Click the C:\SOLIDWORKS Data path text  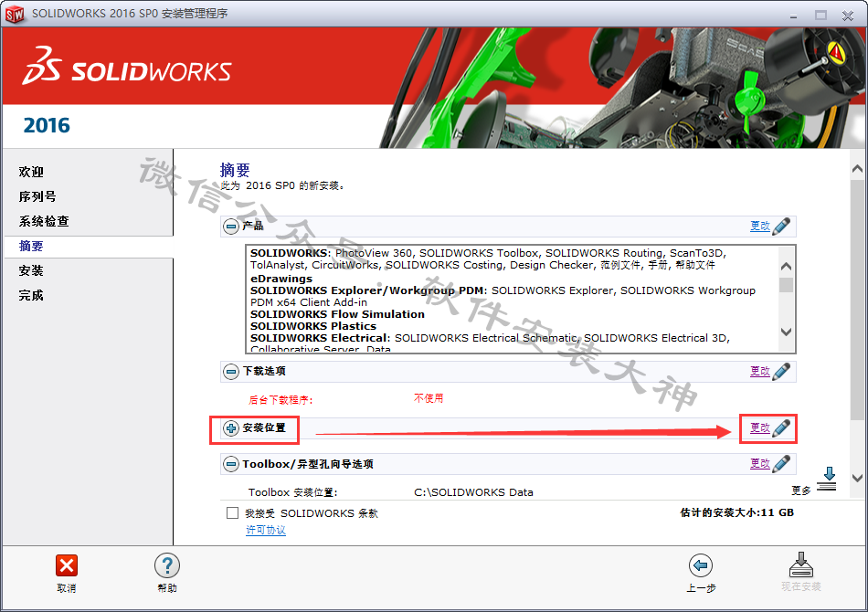tap(473, 492)
